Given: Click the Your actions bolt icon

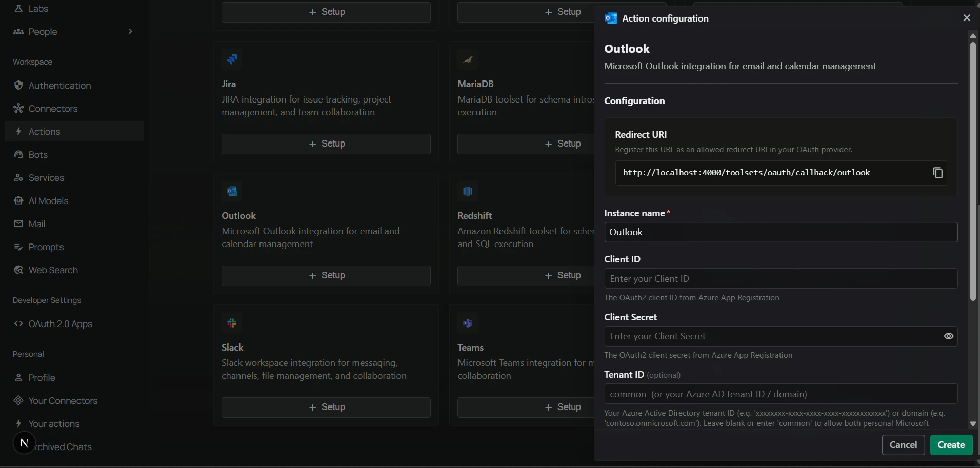Looking at the screenshot, I should pos(18,423).
